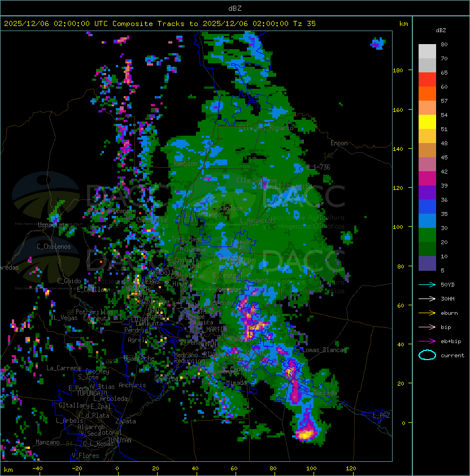Click the yellow eburn arrow legend icon
Image resolution: width=470 pixels, height=476 pixels.
click(427, 313)
